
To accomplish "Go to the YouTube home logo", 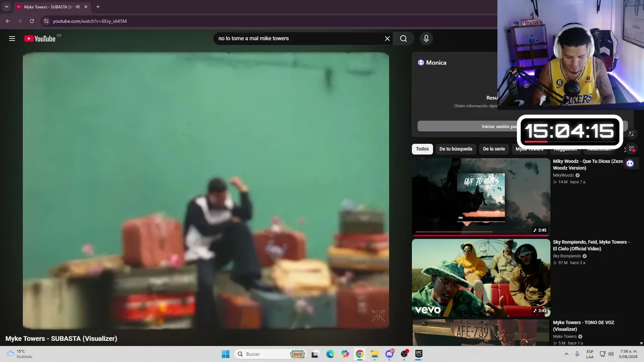I will point(40,39).
